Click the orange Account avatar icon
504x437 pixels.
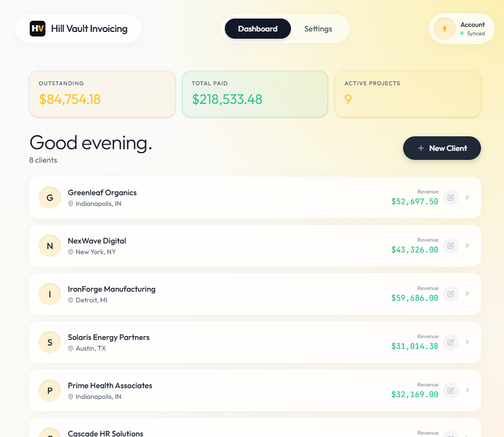tap(445, 28)
